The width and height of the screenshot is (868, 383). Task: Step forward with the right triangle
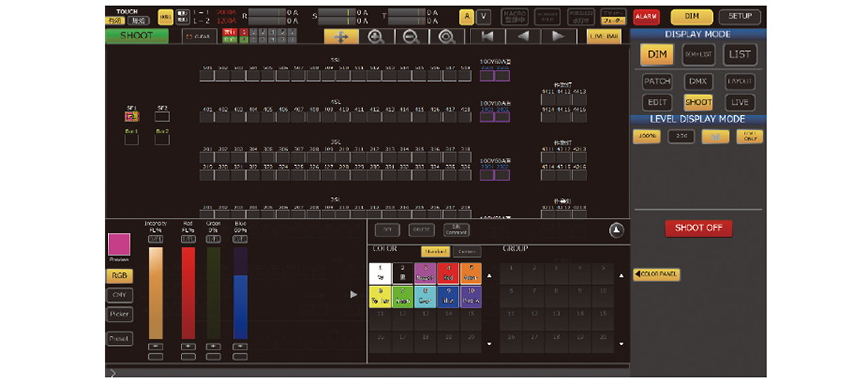coord(559,37)
